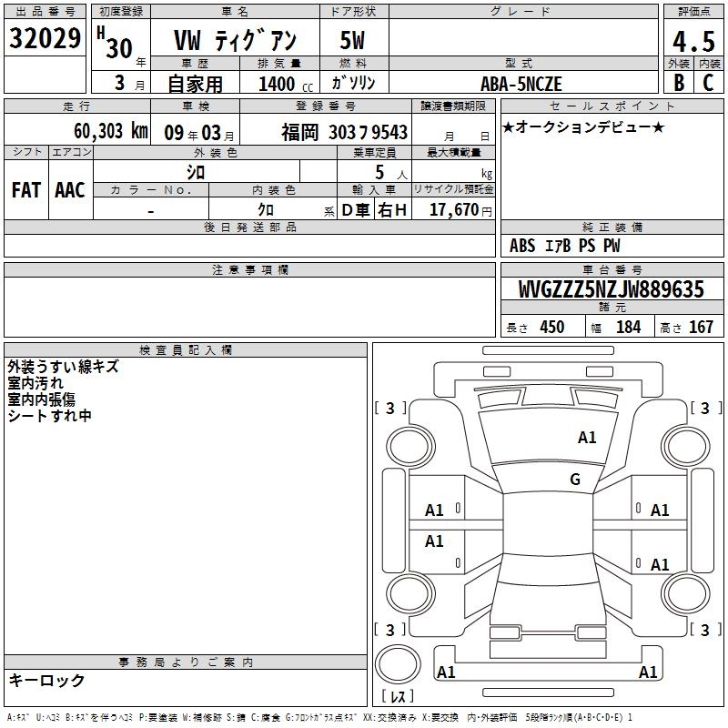Click the shift type FAT
This screenshot has height=728, width=728.
click(26, 190)
